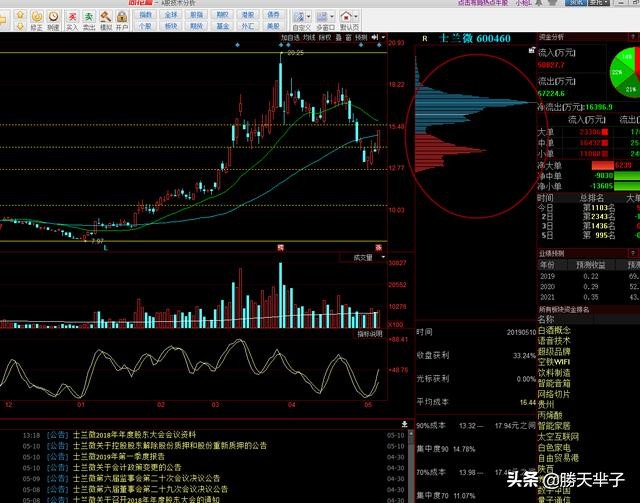Select 白酒概念 in the sector ranking list

[x=554, y=330]
